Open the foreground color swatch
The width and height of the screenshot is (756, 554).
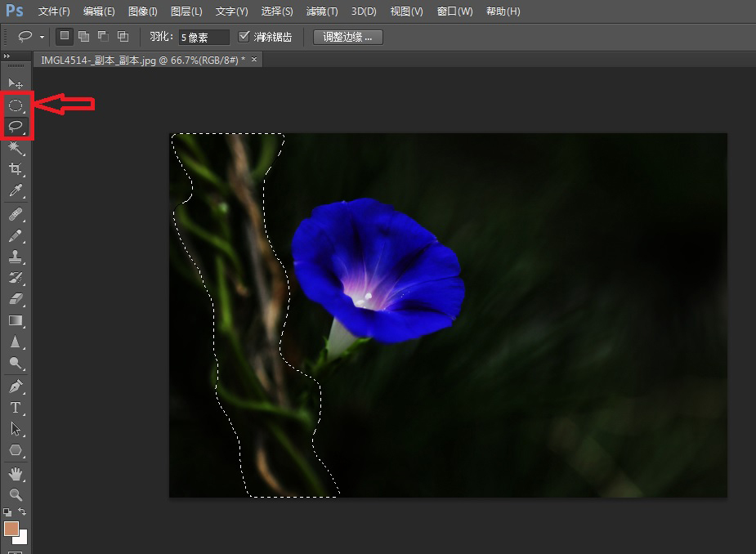pos(11,529)
